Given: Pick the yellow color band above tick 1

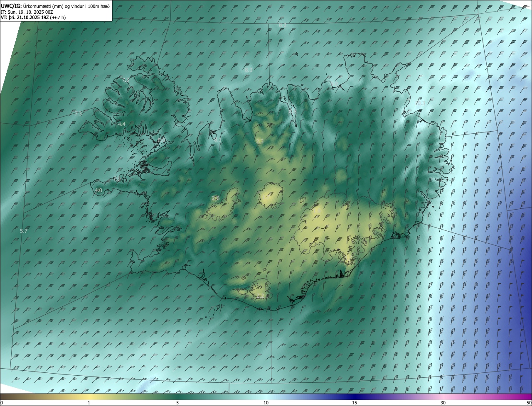Looking at the screenshot, I should click(x=89, y=397).
